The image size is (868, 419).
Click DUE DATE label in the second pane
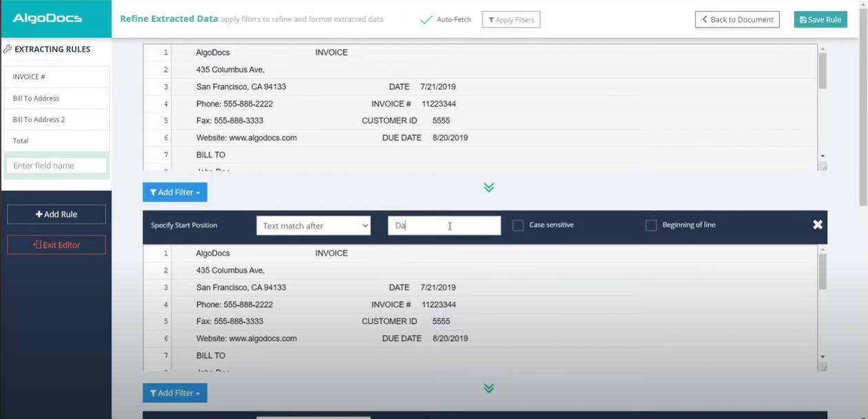click(x=402, y=338)
